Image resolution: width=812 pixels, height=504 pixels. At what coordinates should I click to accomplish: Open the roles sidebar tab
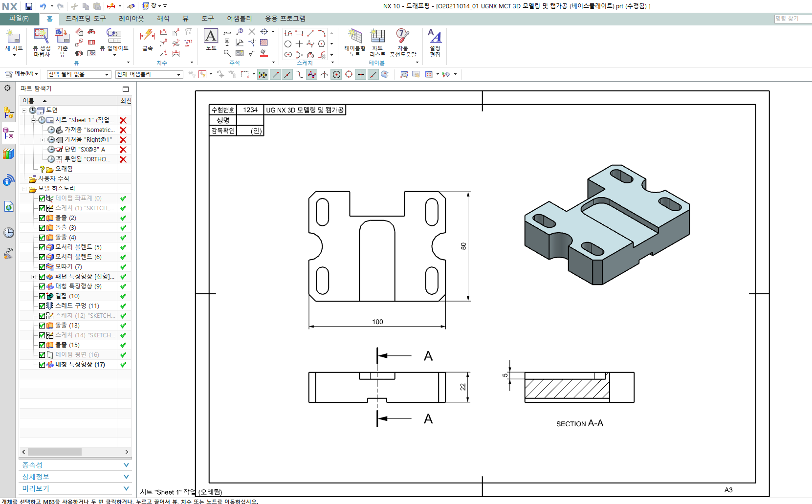pyautogui.click(x=8, y=253)
